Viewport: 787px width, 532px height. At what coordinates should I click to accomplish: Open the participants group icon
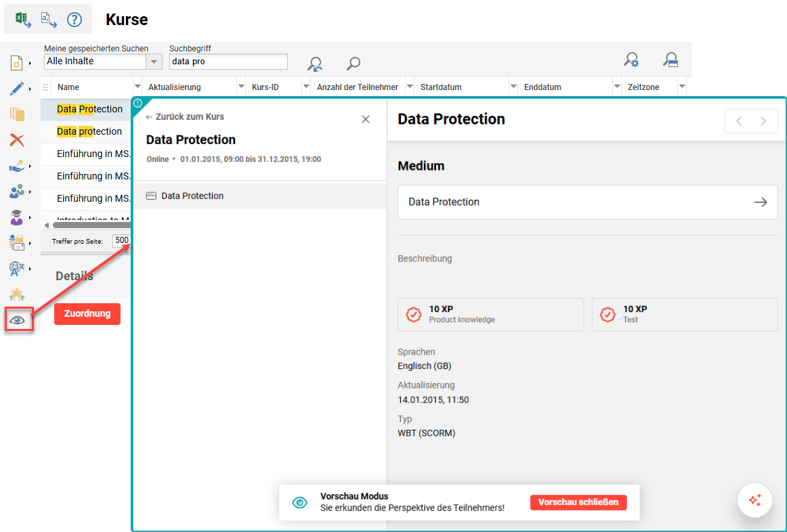coord(17,191)
